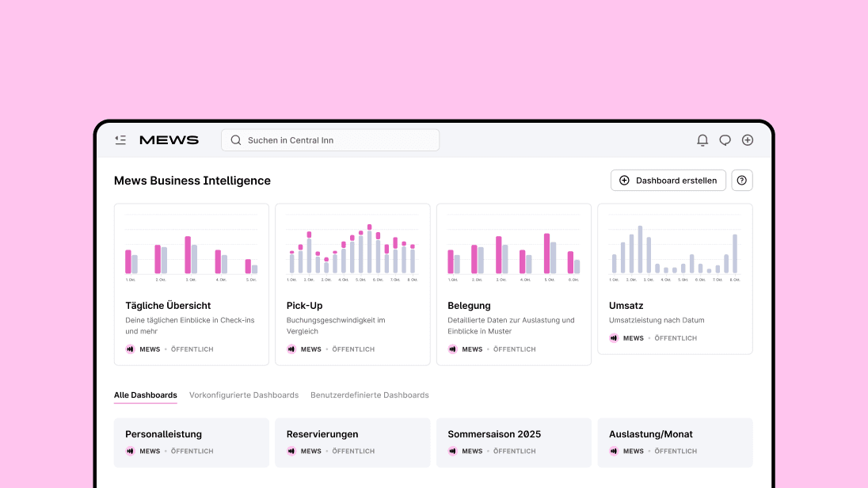Image resolution: width=868 pixels, height=488 pixels.
Task: Open notifications via the bell icon
Action: (702, 139)
